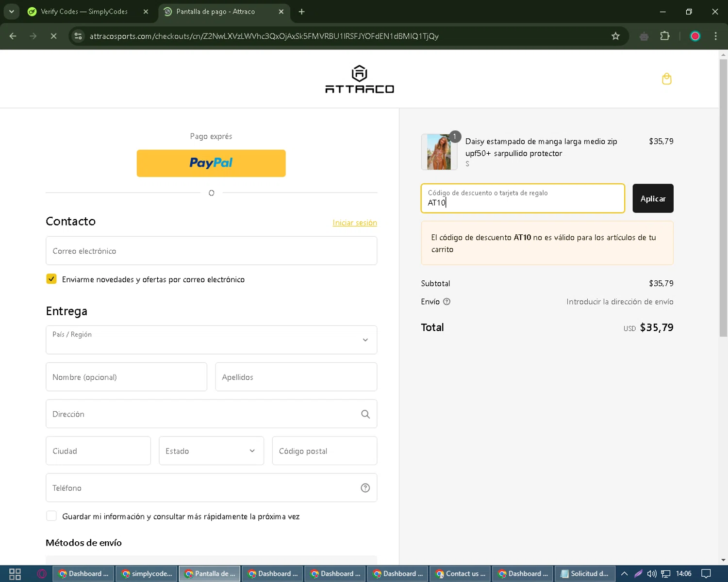Close the Pantalla de pago tab
The height and width of the screenshot is (582, 728).
(x=281, y=12)
